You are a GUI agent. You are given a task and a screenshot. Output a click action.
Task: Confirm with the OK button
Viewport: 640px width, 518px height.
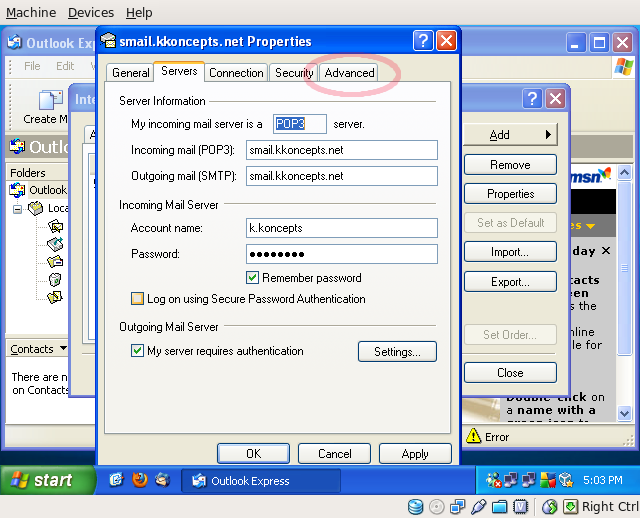click(x=253, y=454)
